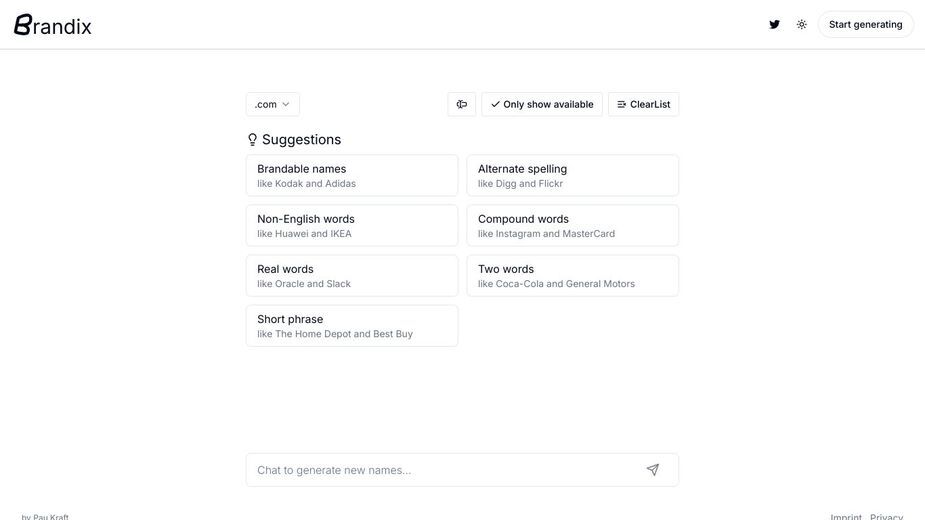Click the ClearList list icon

[x=622, y=104]
